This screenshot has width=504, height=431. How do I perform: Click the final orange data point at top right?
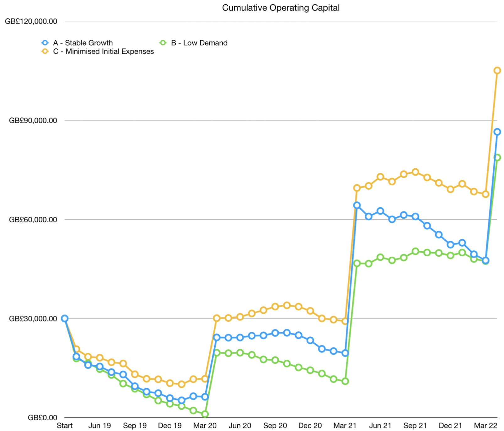497,70
